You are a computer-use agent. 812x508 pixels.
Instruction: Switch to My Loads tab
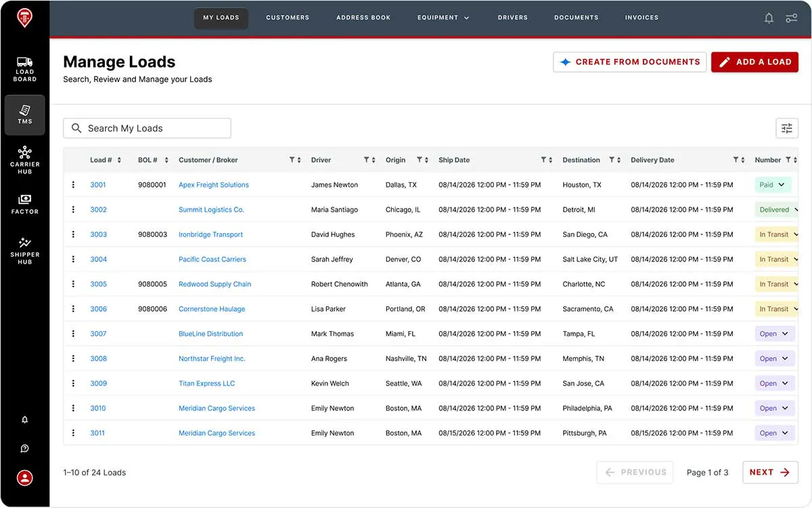pos(221,18)
